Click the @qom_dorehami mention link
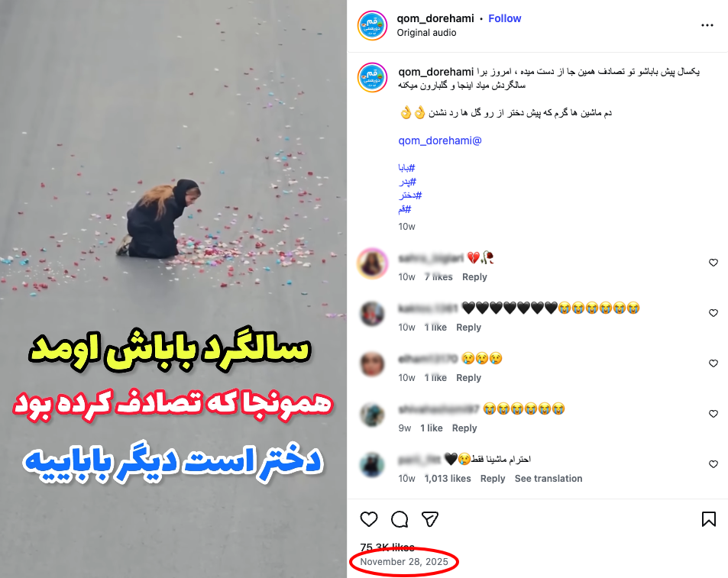Screen dimensions: 728x578 click(440, 140)
